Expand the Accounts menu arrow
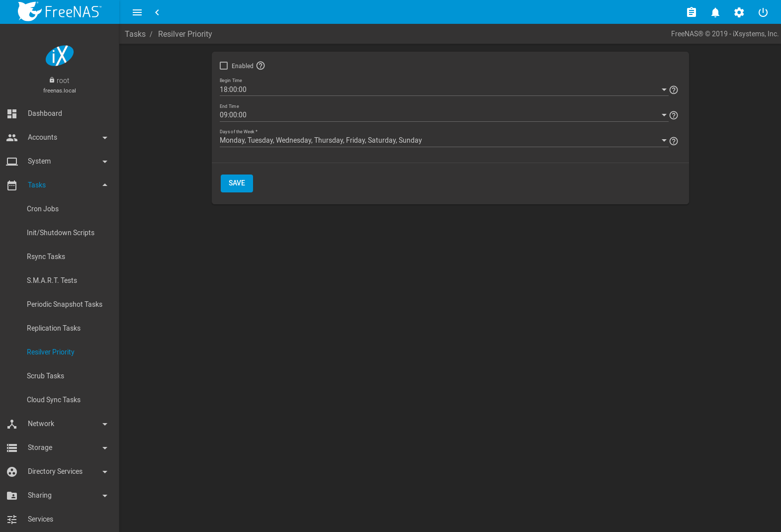 105,138
